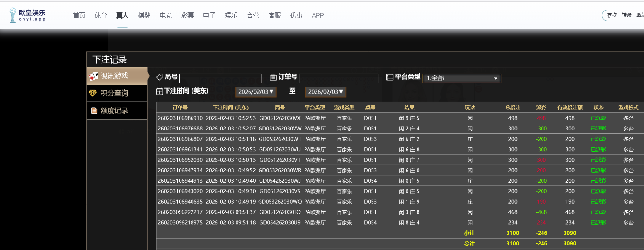Image resolution: width=644 pixels, height=250 pixels.
Task: Open the end date picker after 至
Action: pos(325,92)
